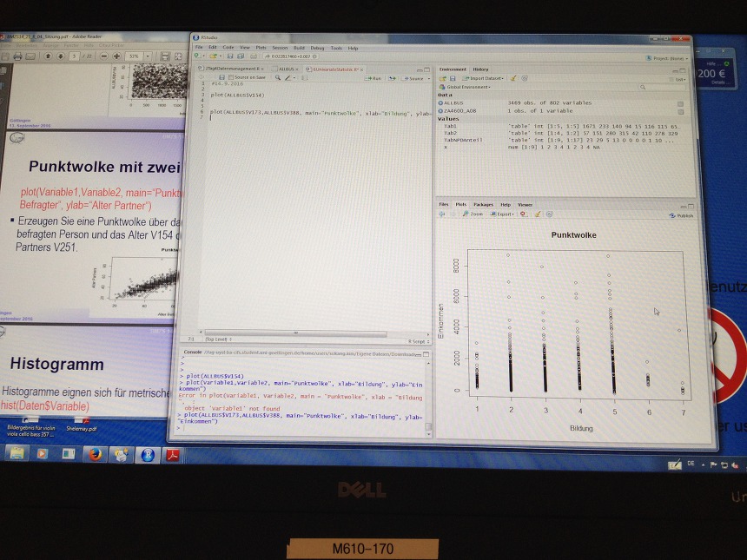Click the Go to file/function field
The width and height of the screenshot is (747, 560).
(x=291, y=56)
